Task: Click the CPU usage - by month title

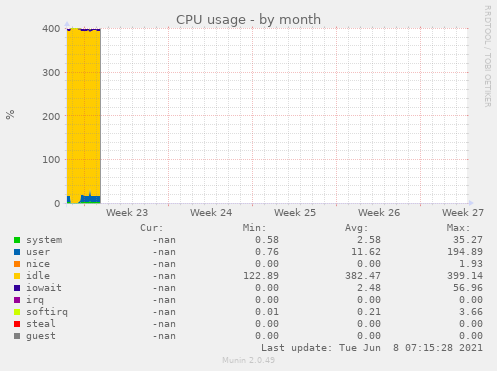Action: point(248,20)
